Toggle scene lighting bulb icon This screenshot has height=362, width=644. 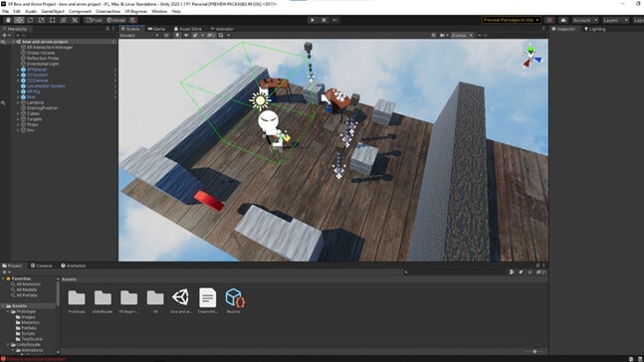click(177, 35)
